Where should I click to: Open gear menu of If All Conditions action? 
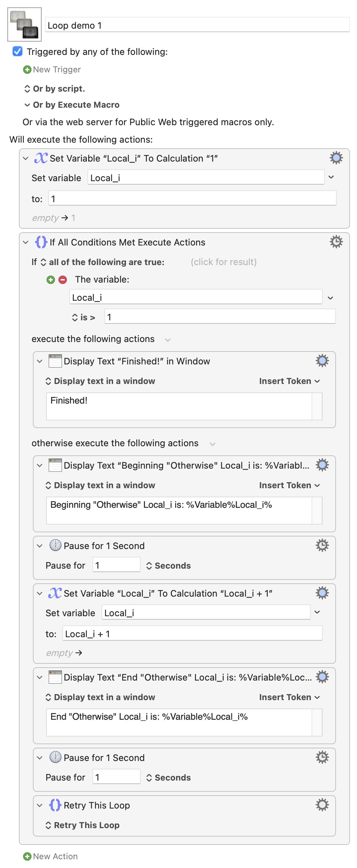(x=336, y=242)
